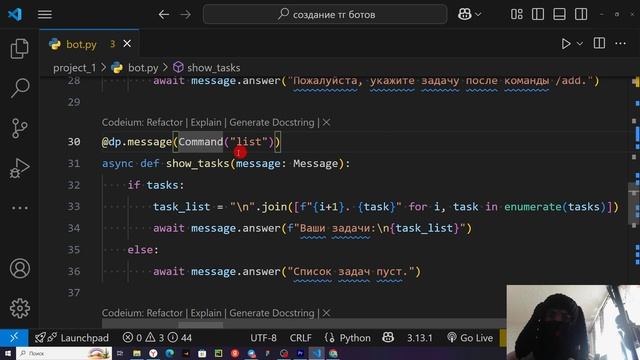
Task: Click Codeium Explain above line 30
Action: pos(206,122)
